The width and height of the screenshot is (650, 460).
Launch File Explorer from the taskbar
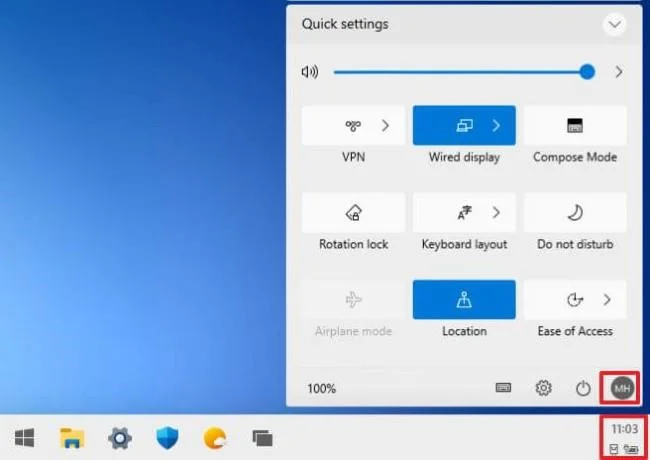tap(72, 438)
